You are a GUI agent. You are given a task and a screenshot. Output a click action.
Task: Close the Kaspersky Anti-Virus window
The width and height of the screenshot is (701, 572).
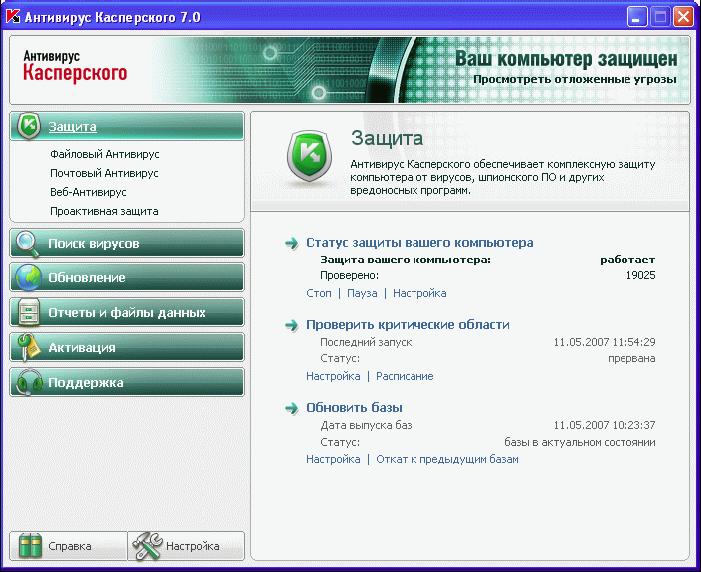pos(684,17)
